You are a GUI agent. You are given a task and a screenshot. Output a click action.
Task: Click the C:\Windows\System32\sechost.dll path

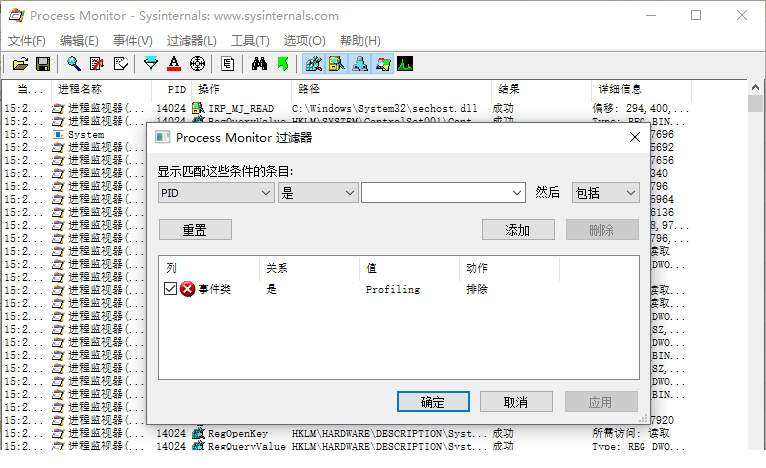click(x=384, y=108)
